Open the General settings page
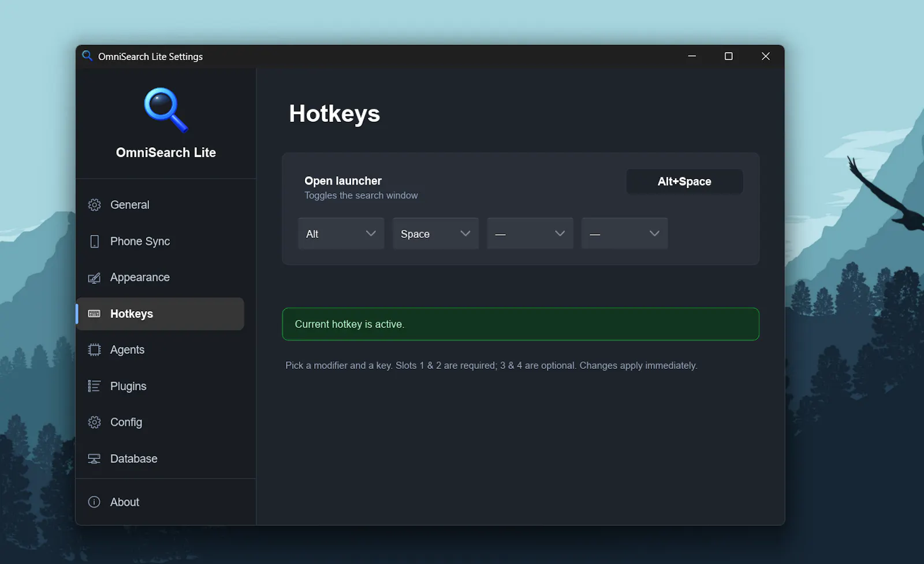Image resolution: width=924 pixels, height=564 pixels. click(129, 205)
